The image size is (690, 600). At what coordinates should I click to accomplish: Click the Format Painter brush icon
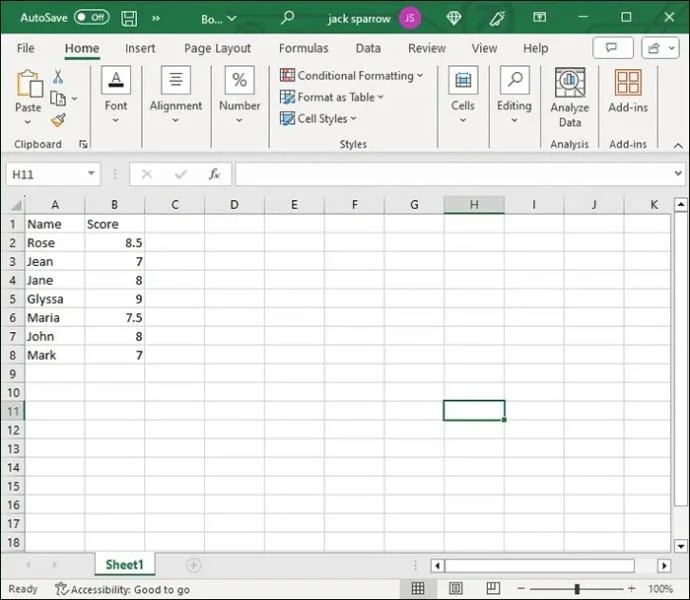click(58, 120)
